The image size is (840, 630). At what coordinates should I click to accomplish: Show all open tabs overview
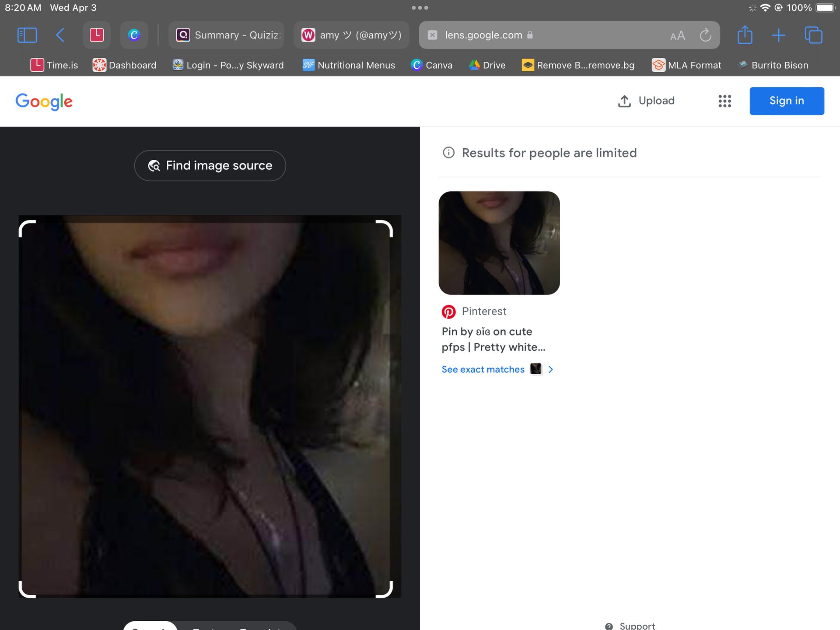click(813, 35)
